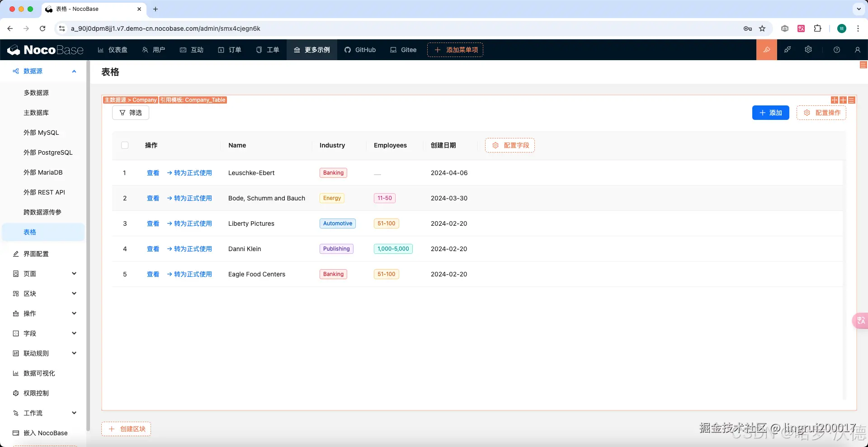This screenshot has width=868, height=447.
Task: Go to the 订单 menu
Action: [x=230, y=50]
